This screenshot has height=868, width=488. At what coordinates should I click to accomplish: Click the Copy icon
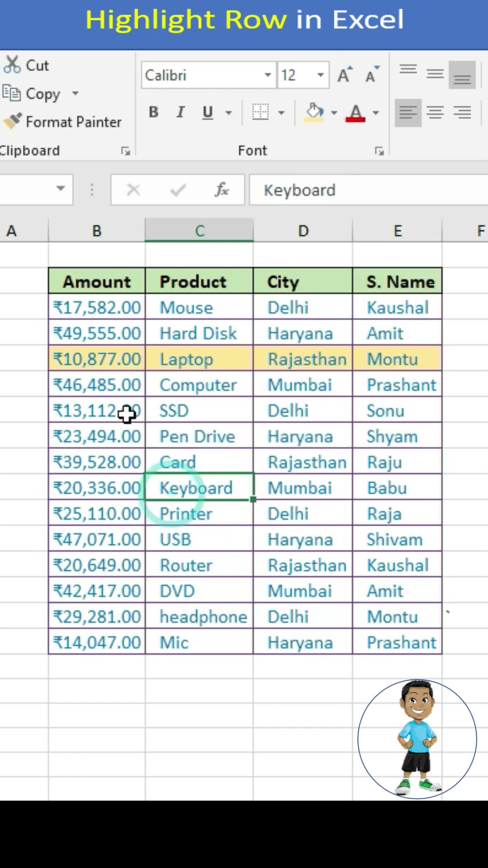coord(12,93)
